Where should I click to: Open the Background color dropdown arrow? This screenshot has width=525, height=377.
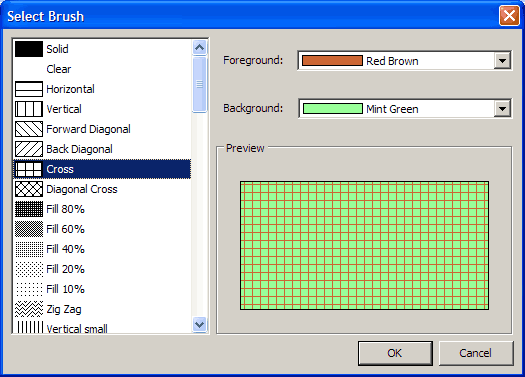[x=502, y=108]
